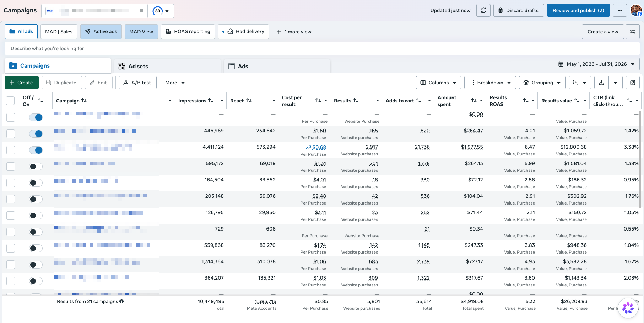The height and width of the screenshot is (323, 644).
Task: Sort by Adds to cart arrows
Action: [x=418, y=101]
